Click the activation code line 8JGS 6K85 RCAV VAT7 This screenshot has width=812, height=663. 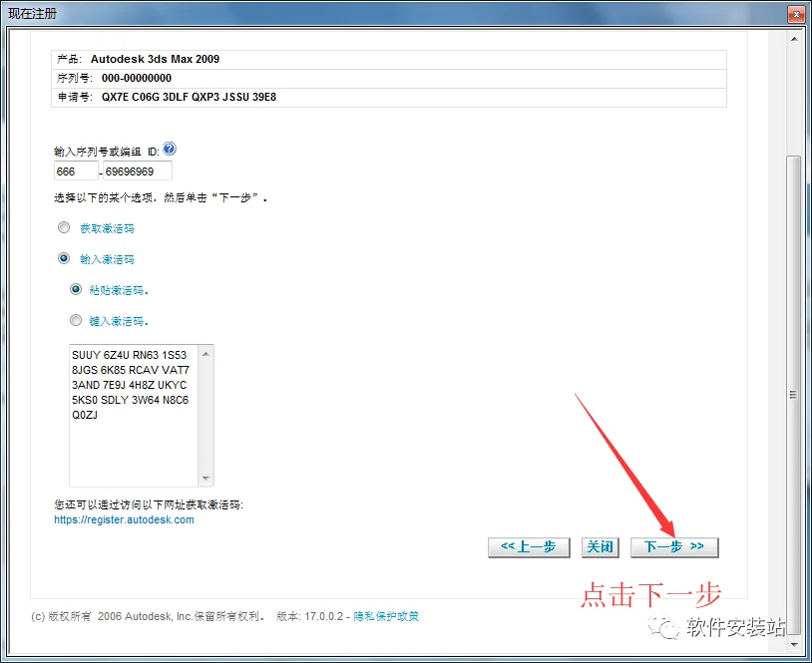click(131, 370)
